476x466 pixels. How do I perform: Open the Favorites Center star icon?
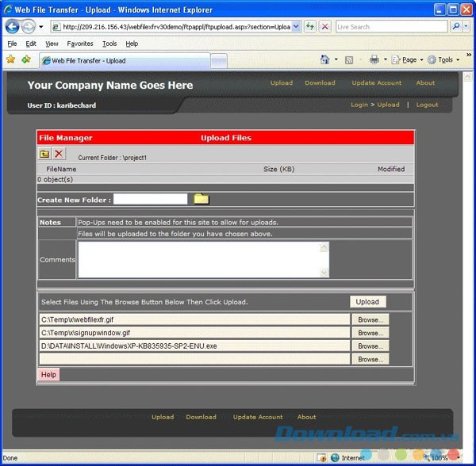tap(10, 59)
